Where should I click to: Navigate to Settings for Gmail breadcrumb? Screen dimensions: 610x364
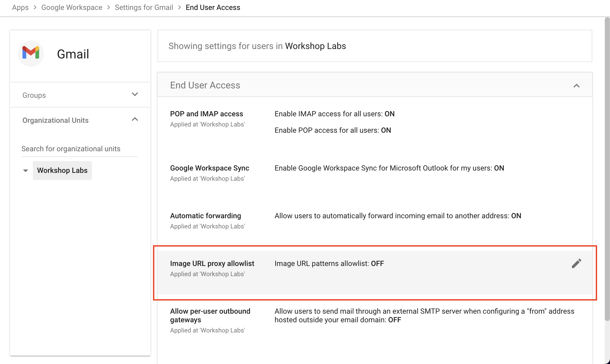coord(144,7)
